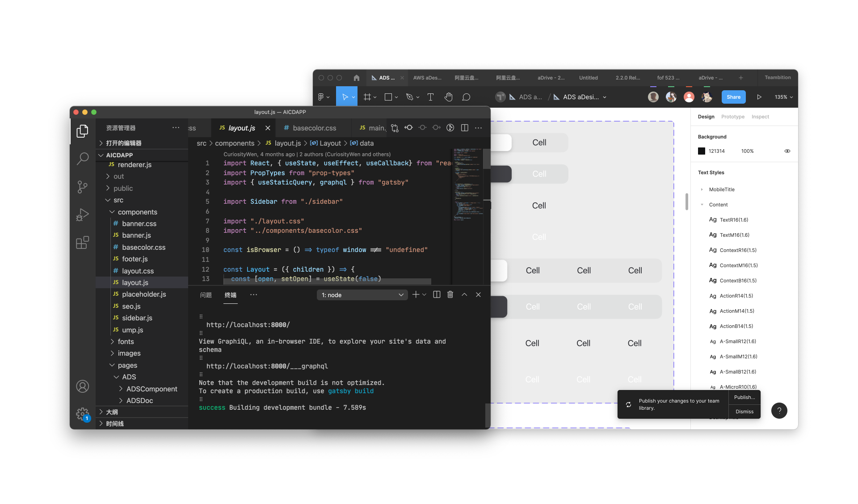This screenshot has width=858, height=504.
Task: Open the Search view in VS Code
Action: 83,159
